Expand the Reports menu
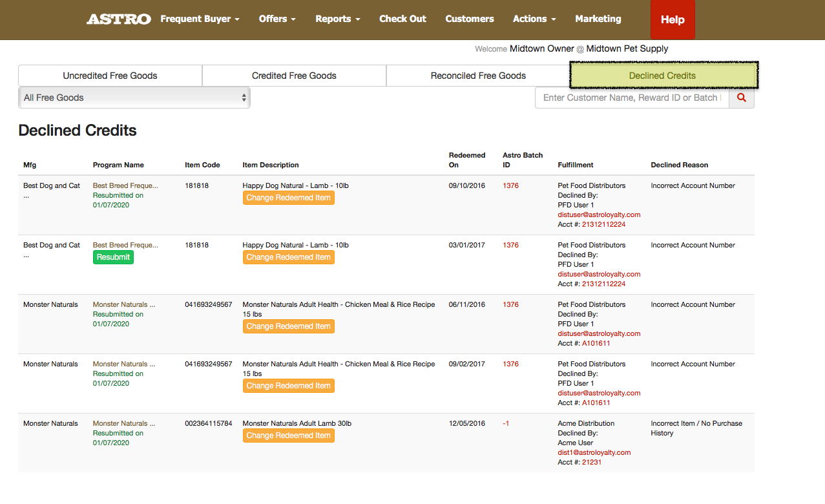The image size is (825, 504). (x=338, y=19)
